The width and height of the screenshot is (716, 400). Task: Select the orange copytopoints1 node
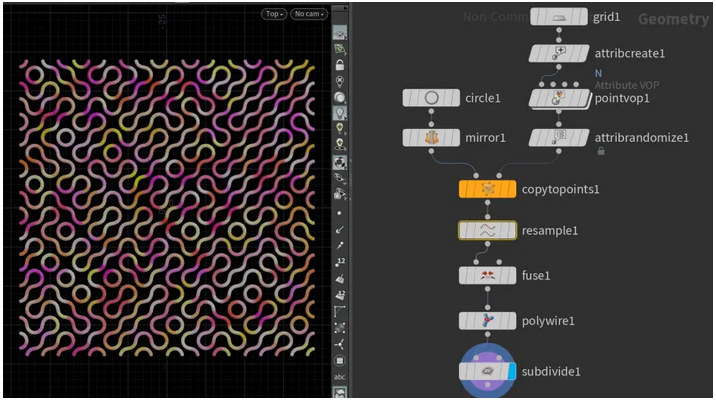click(x=487, y=189)
